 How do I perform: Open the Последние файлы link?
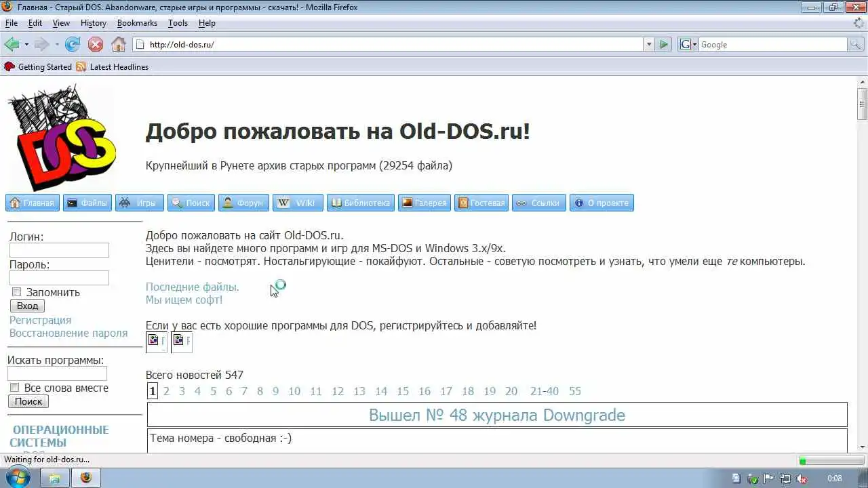tap(193, 287)
